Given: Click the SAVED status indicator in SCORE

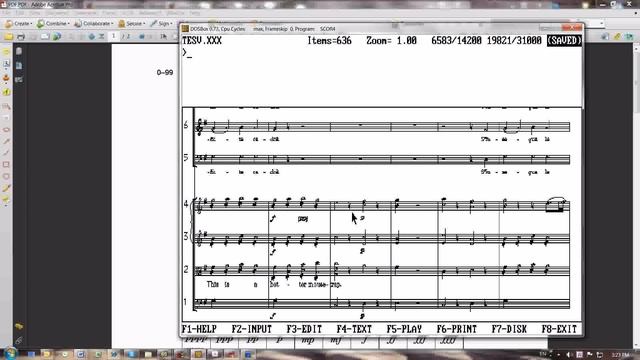Looking at the screenshot, I should point(564,40).
